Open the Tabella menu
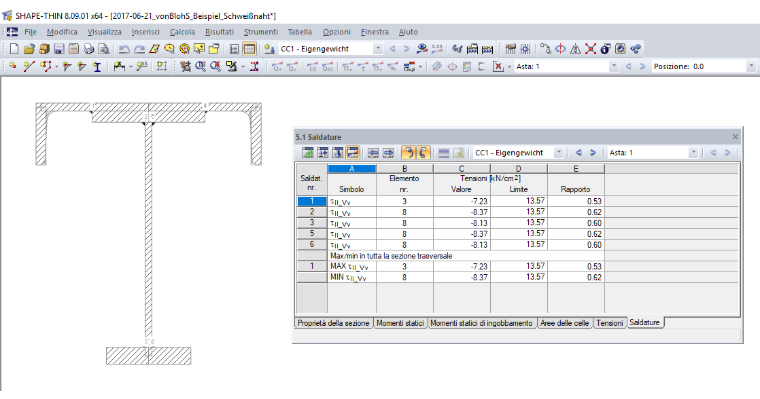Image resolution: width=760 pixels, height=399 pixels. click(x=300, y=32)
